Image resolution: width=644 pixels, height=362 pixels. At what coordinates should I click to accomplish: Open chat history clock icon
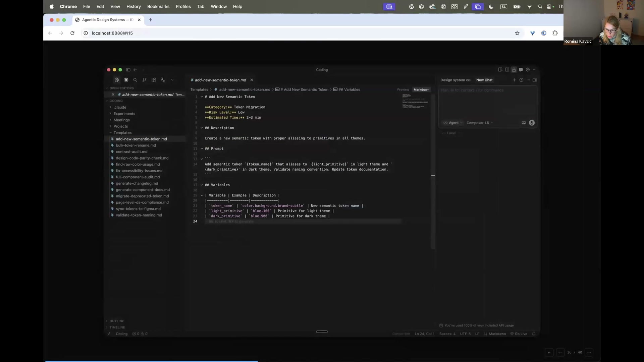point(521,80)
